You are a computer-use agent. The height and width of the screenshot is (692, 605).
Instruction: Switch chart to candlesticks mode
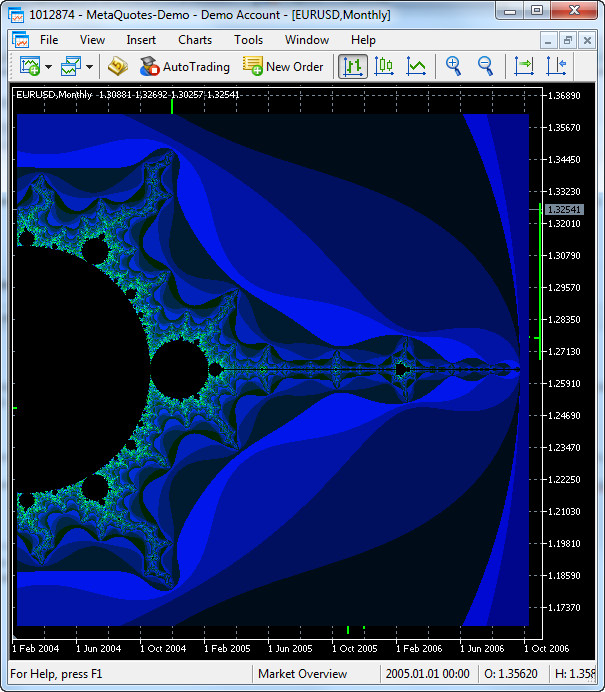click(x=384, y=67)
